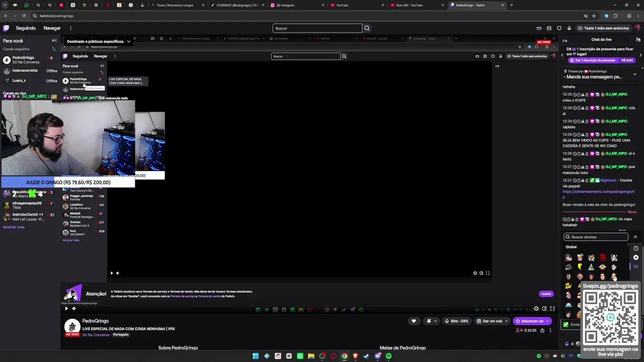Image resolution: width=644 pixels, height=362 pixels.
Task: Open InstrutorZeroO channel in sidebar
Action: [29, 216]
